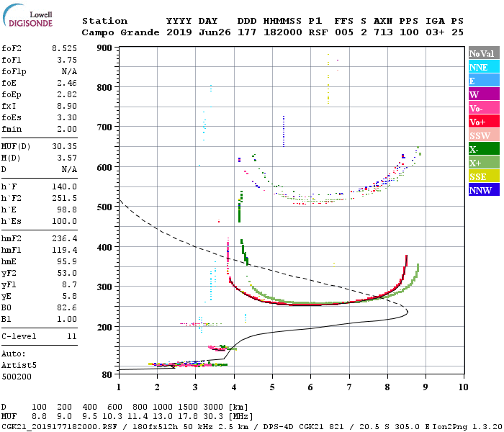
Task: Click the foF2 value 8.525
Action: [64, 48]
